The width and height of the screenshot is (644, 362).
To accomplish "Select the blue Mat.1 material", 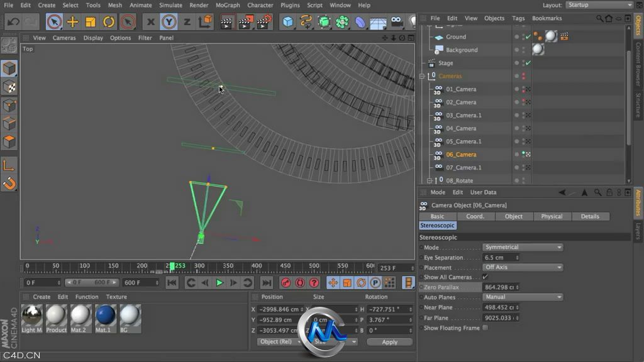I will coord(106,319).
